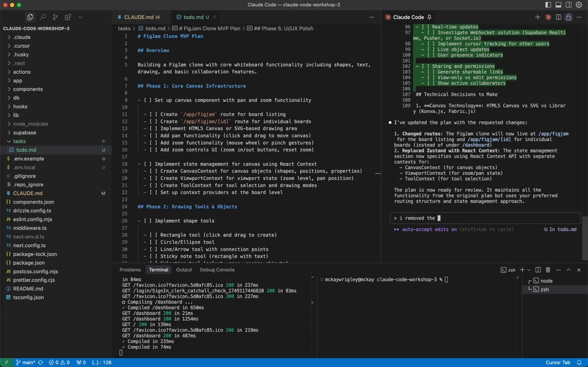Split the Claude Code editor
Screen dimensions: 588x367
coord(558,17)
